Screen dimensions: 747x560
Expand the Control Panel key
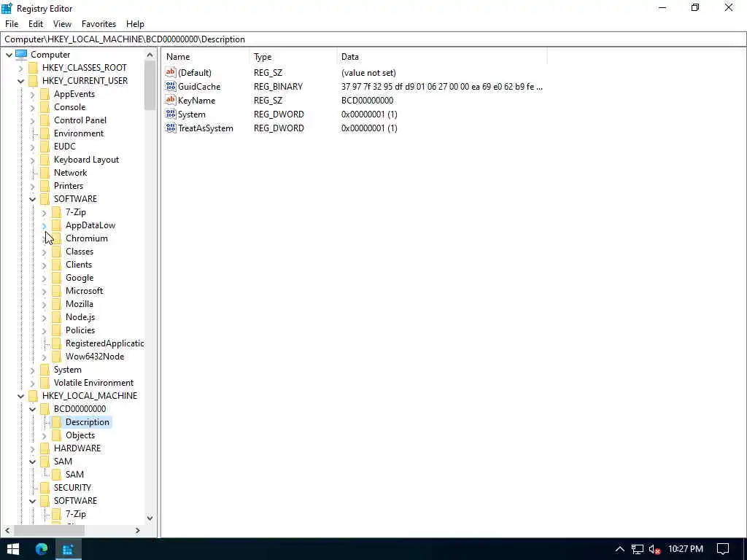(32, 120)
